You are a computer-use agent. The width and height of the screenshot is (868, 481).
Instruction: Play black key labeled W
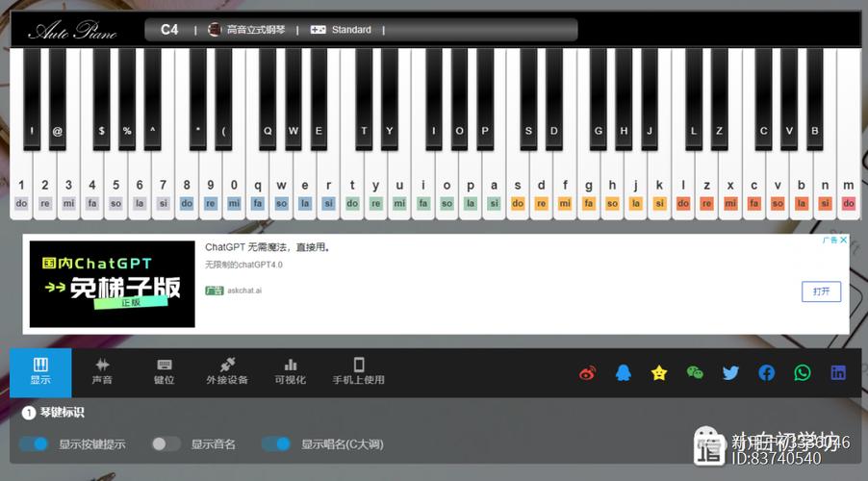(x=293, y=100)
